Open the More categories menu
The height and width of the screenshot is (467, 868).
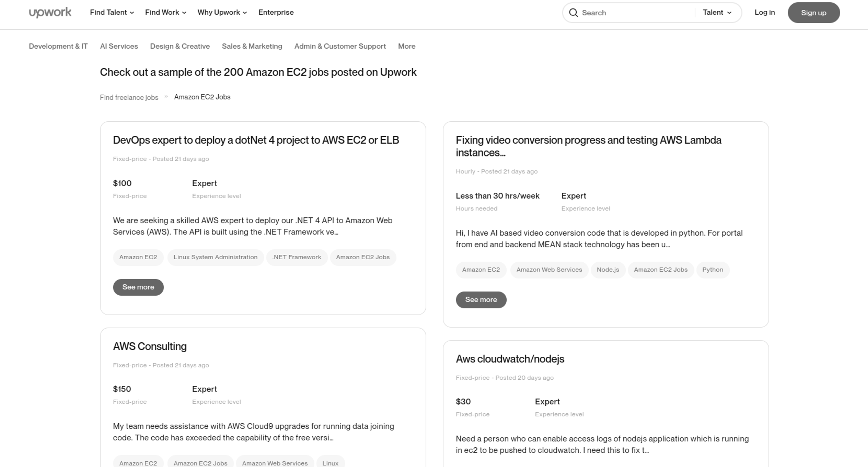[406, 46]
